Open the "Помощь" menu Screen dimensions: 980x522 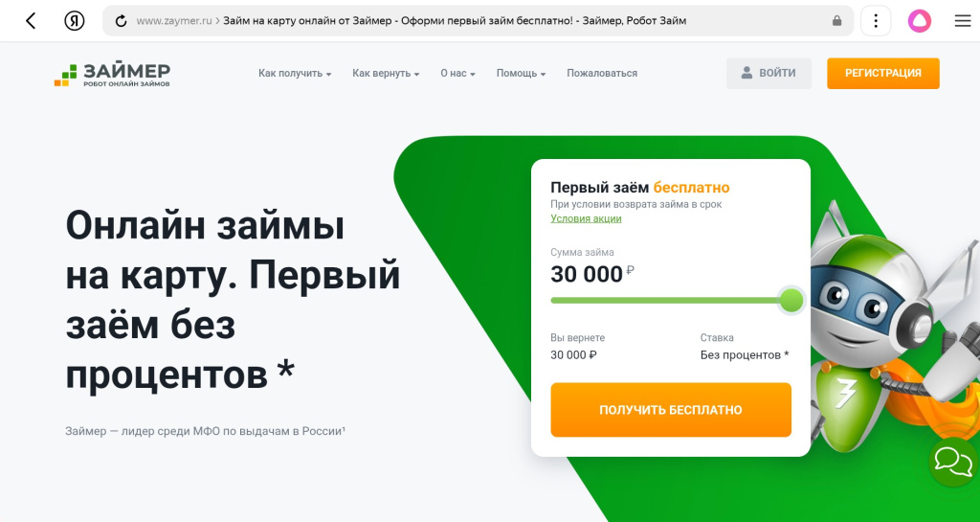click(521, 74)
